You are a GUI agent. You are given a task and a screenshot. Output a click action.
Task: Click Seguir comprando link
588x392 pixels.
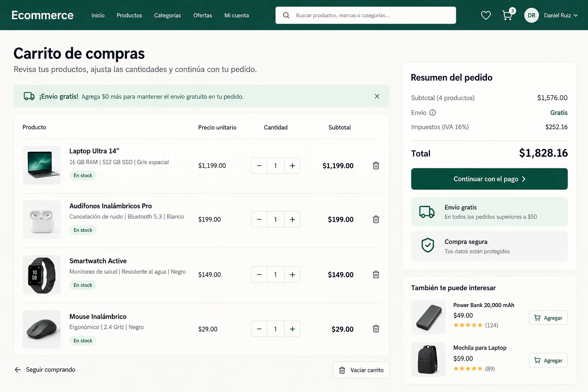point(45,369)
